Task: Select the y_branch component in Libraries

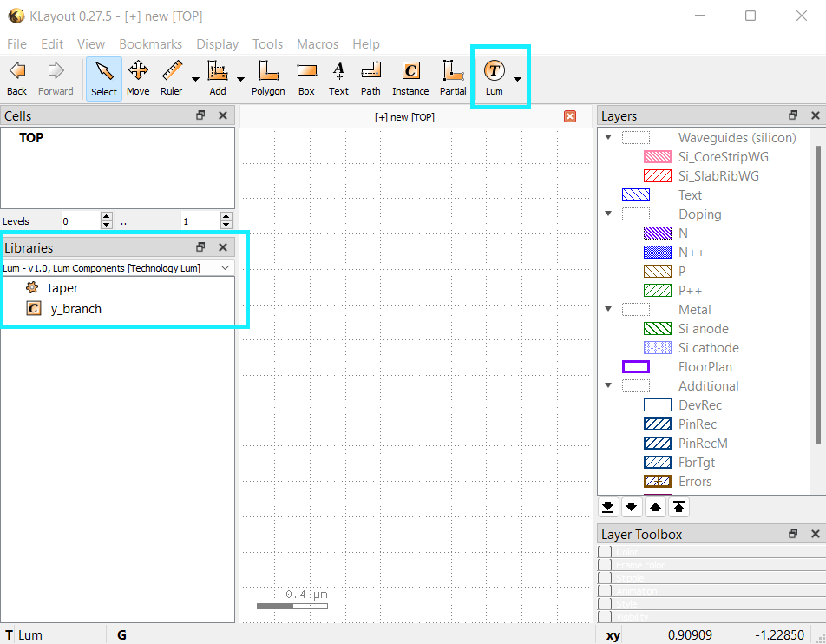Action: pos(77,308)
